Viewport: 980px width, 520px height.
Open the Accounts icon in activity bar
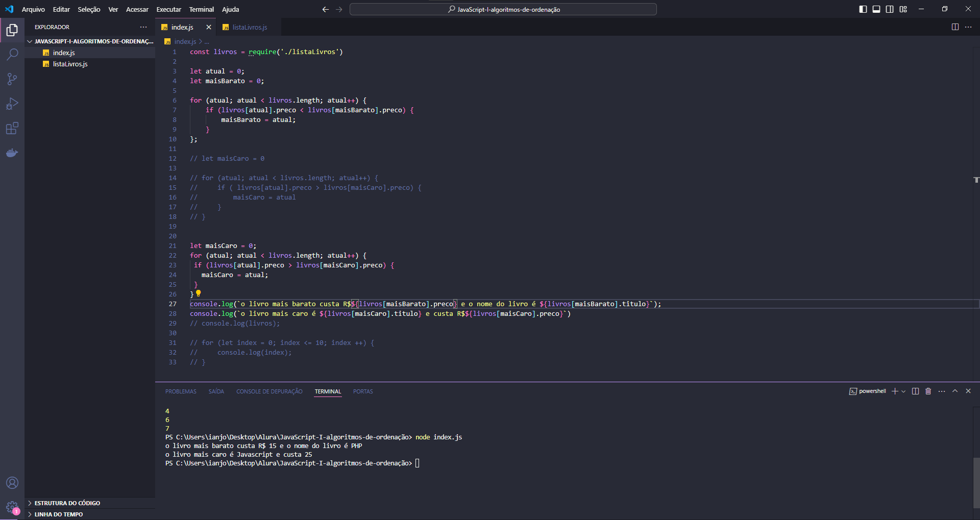click(x=12, y=483)
